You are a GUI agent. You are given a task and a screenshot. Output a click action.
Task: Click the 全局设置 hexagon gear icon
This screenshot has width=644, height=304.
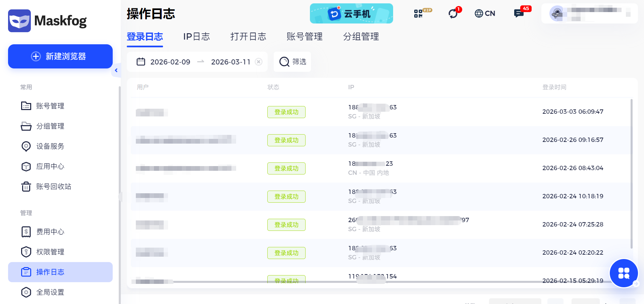26,292
